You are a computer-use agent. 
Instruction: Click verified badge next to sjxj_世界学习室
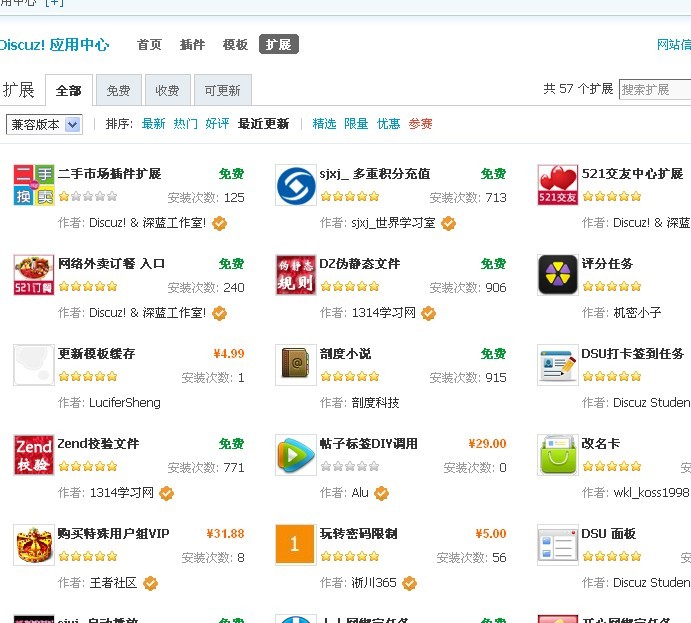pos(449,223)
